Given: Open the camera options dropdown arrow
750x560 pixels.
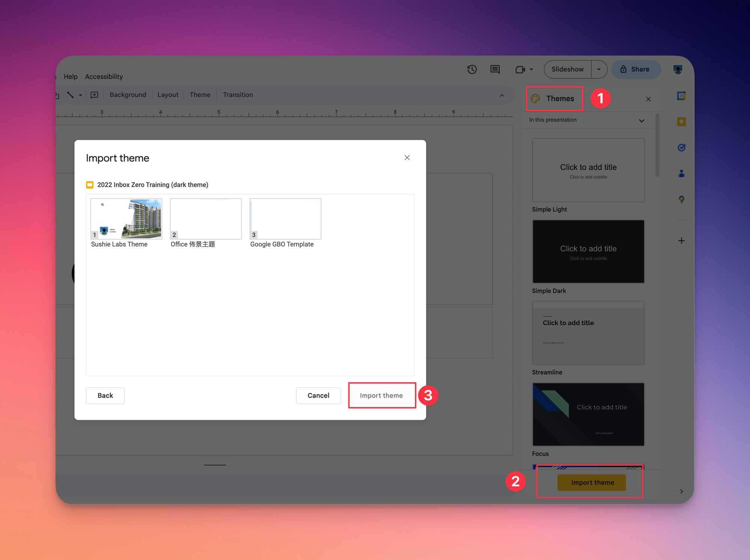Looking at the screenshot, I should pos(531,69).
